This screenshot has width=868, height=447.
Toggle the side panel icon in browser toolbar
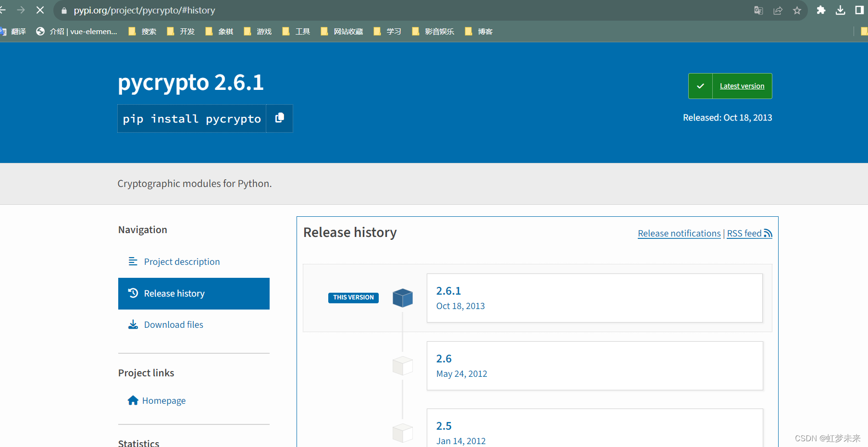859,10
